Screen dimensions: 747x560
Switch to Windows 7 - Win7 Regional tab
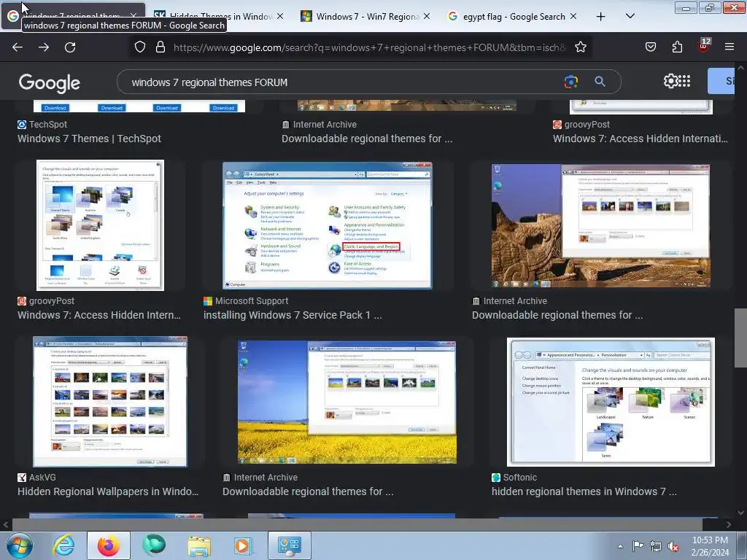click(x=360, y=16)
